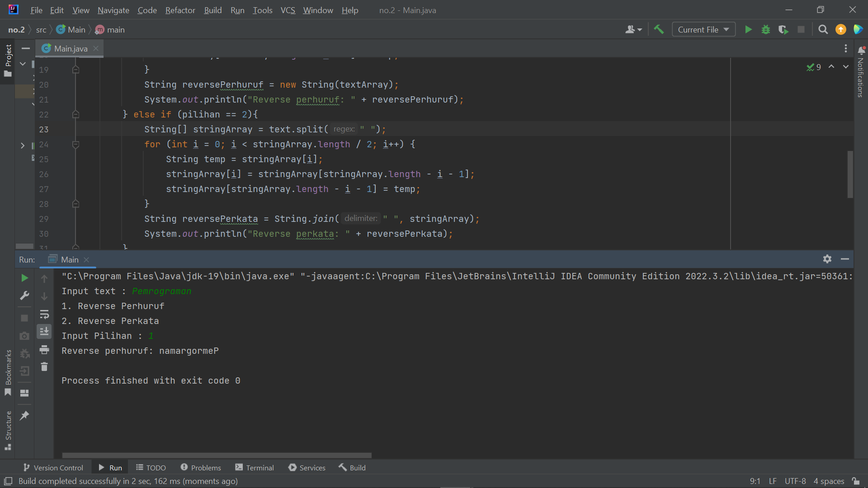Start debugging with the bug icon

pyautogui.click(x=766, y=29)
